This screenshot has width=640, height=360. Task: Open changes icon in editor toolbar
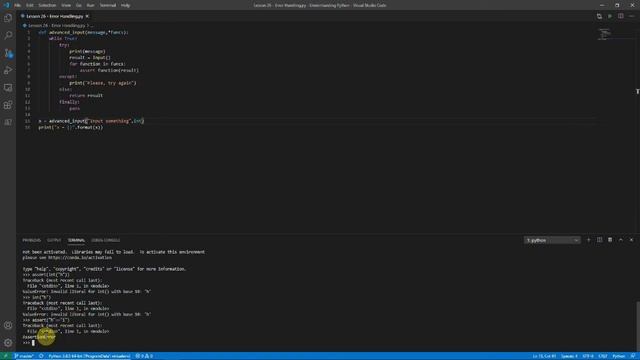click(x=599, y=16)
